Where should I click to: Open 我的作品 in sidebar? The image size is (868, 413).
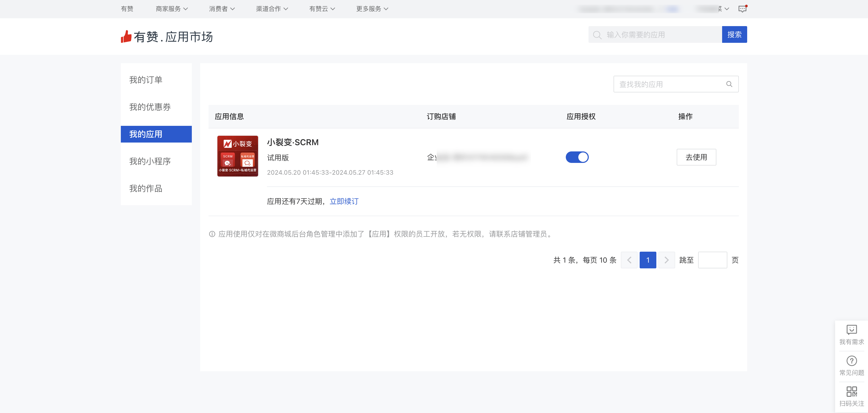point(156,188)
